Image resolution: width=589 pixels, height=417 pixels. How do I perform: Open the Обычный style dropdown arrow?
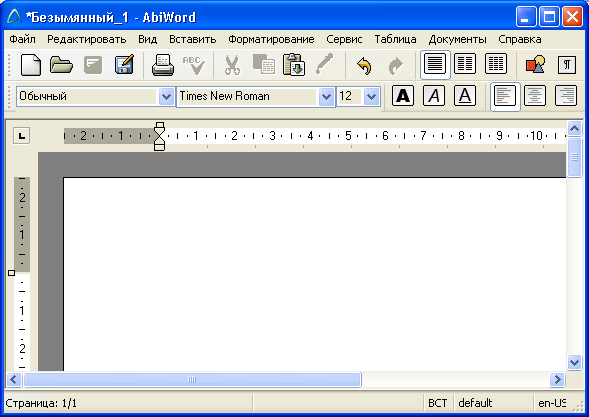point(166,97)
